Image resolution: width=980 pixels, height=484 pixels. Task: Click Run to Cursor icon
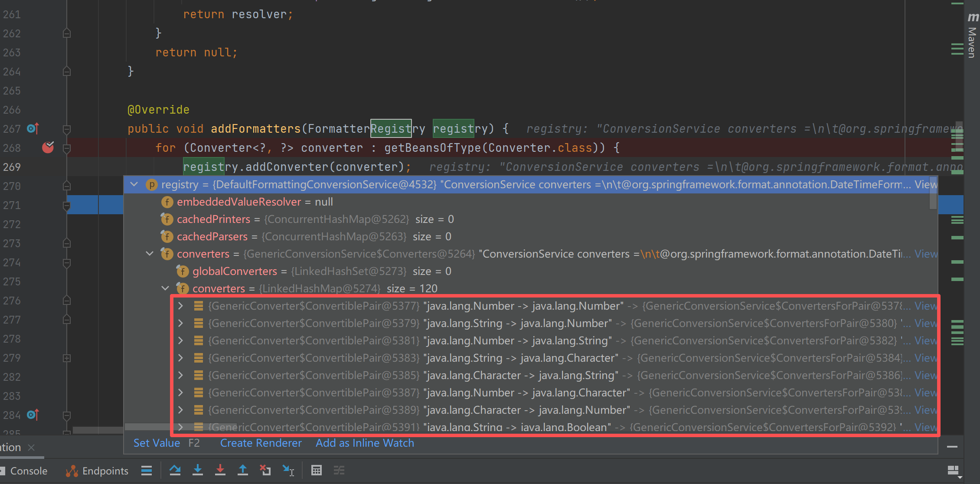pyautogui.click(x=288, y=470)
